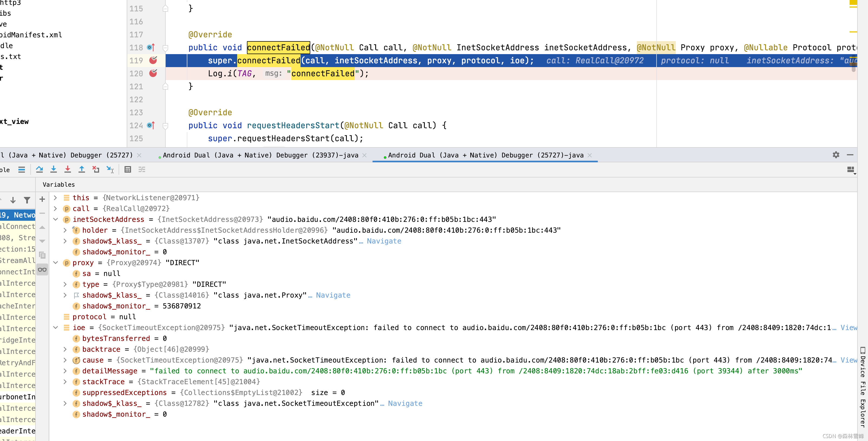Expand 'call' RealCall variable

click(x=56, y=208)
